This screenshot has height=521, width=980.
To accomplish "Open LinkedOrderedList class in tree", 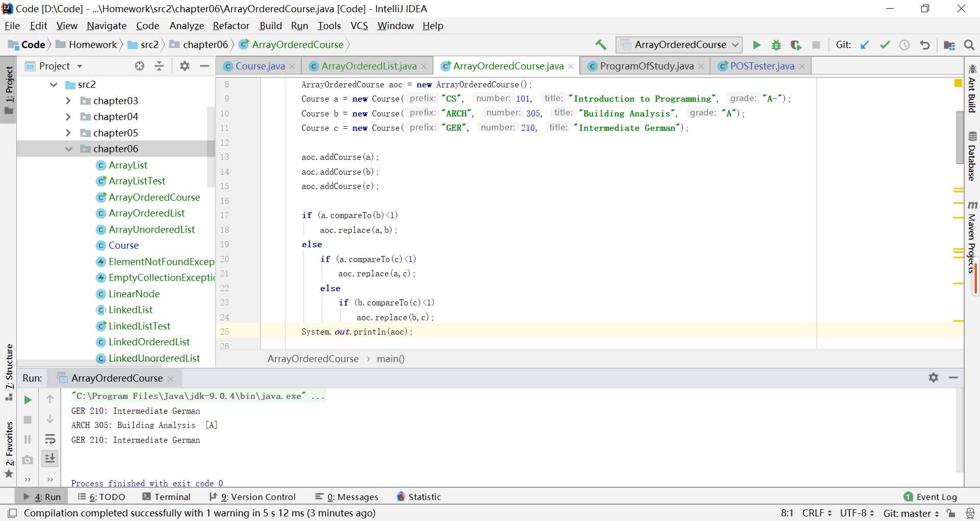I will pos(149,342).
